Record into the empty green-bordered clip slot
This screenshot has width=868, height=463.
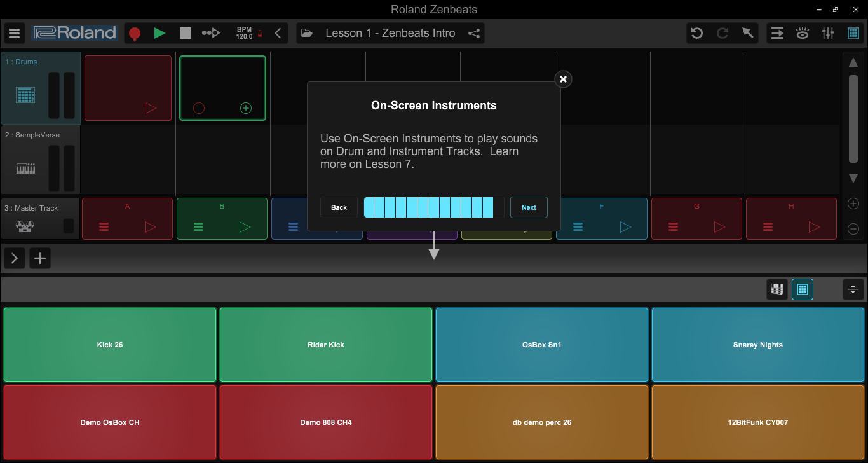pyautogui.click(x=199, y=108)
